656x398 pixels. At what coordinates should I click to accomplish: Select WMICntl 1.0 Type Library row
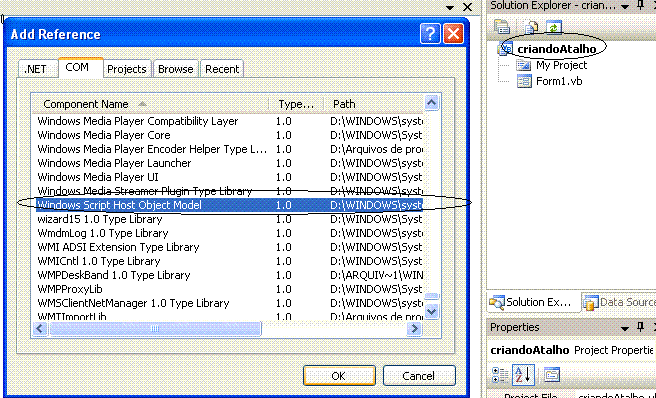point(229,261)
